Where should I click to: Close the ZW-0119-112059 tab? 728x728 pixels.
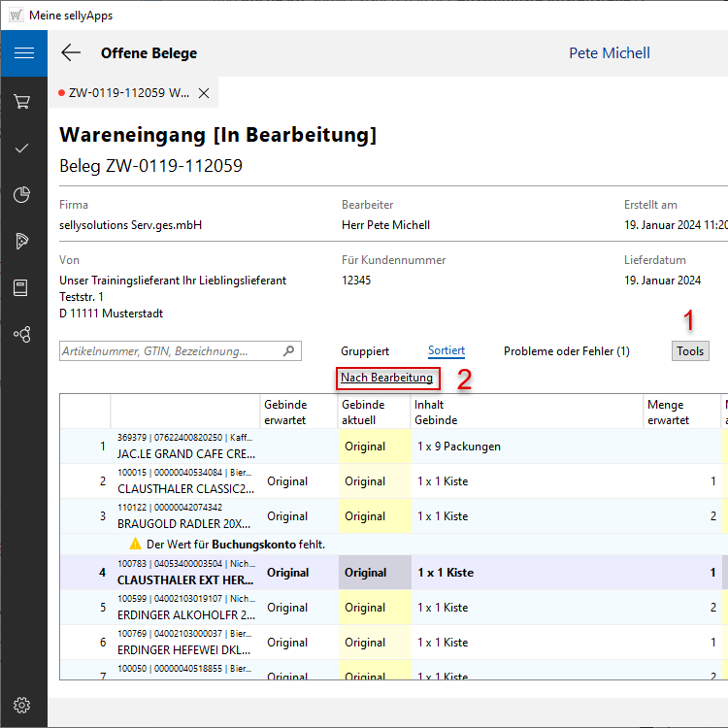204,93
